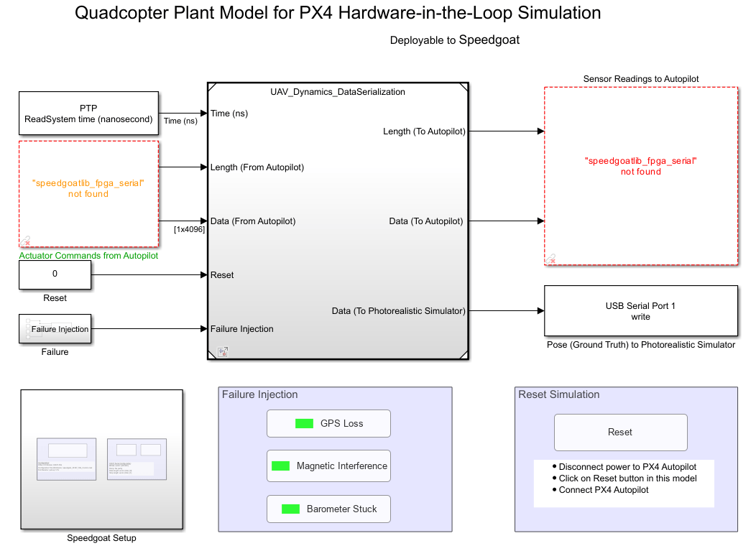The width and height of the screenshot is (756, 546).
Task: Click the broken library link icon on Actuator Commands block
Action: tap(25, 240)
